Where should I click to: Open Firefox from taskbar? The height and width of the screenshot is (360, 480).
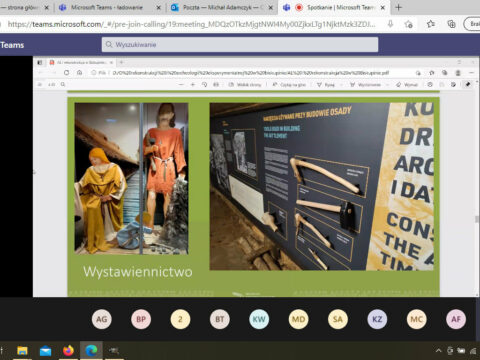pos(68,350)
